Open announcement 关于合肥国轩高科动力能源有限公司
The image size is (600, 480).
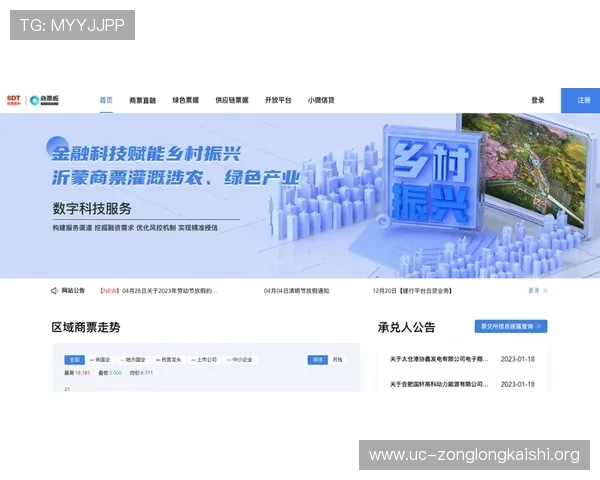pos(439,384)
